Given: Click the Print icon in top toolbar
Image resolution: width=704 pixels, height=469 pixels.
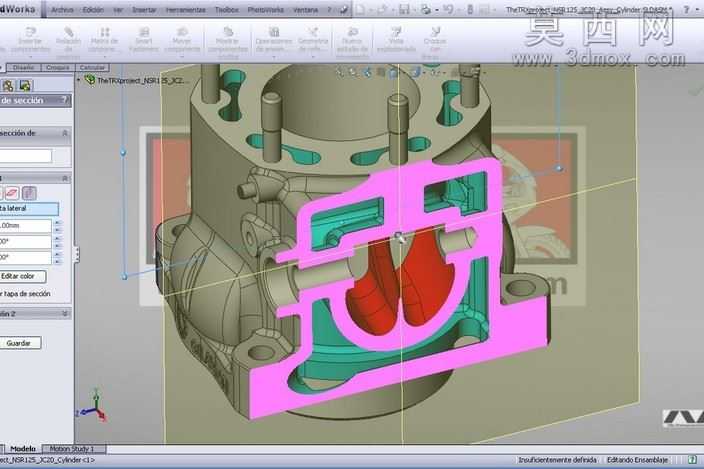Looking at the screenshot, I should click(426, 9).
